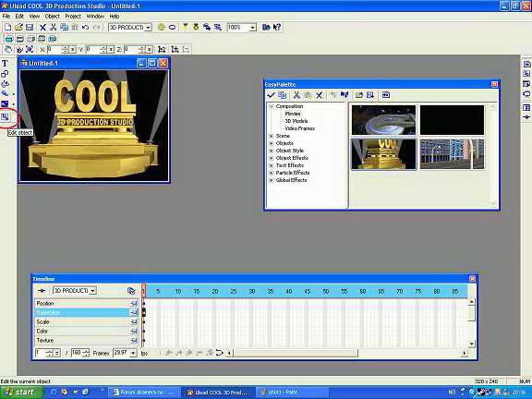Click the Windows Start button
Viewport: 532px width, 399px height.
point(21,393)
